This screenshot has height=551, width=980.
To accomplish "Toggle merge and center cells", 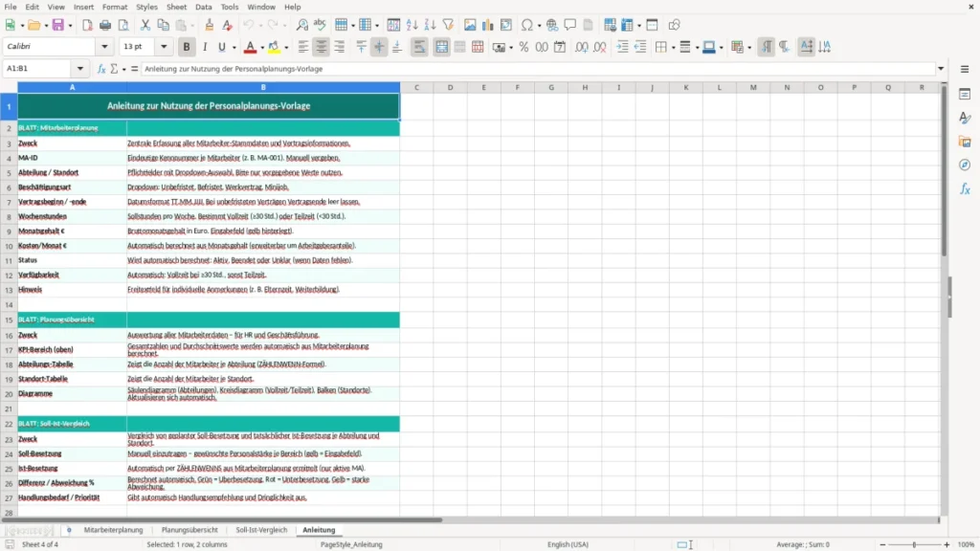I will coord(441,47).
